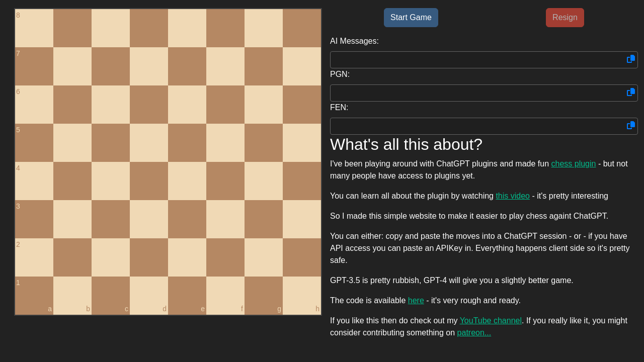
Task: Follow the 'here' link for source code
Action: [x=416, y=300]
